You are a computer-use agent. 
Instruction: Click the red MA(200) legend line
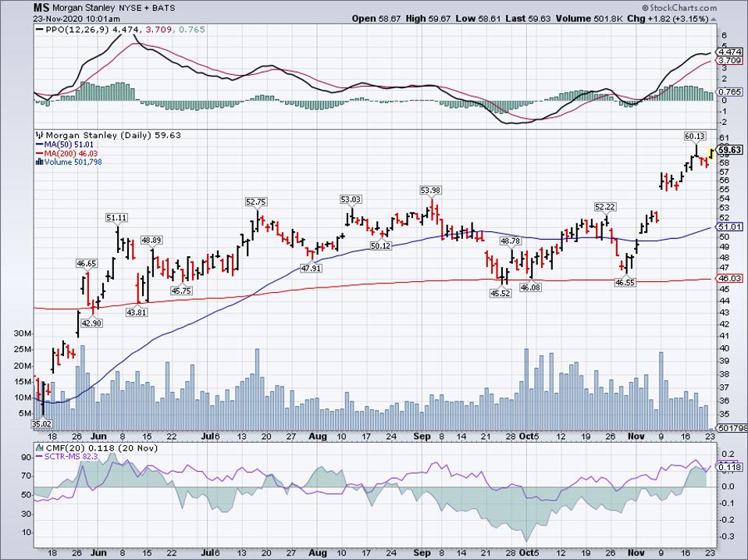point(40,154)
